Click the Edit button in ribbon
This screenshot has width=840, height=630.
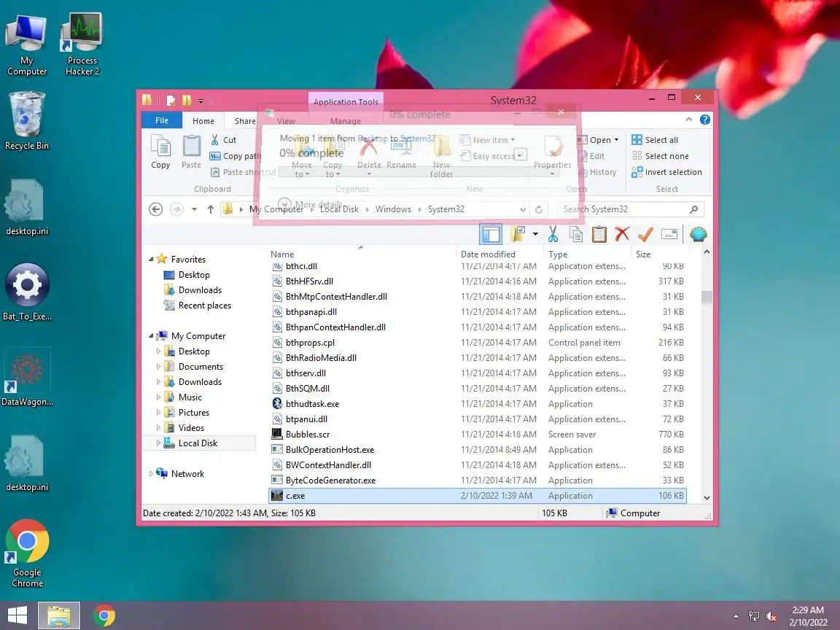(591, 156)
